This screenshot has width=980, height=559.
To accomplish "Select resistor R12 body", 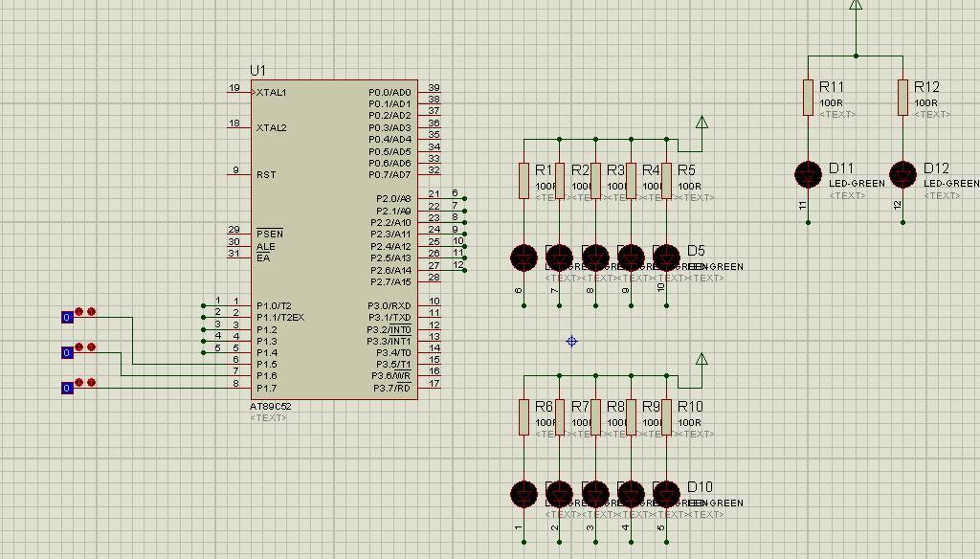I will point(902,98).
